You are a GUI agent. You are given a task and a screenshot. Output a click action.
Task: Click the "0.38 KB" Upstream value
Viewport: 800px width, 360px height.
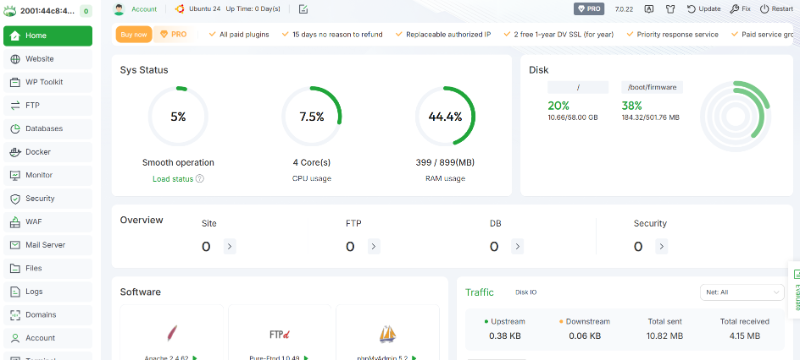[505, 336]
